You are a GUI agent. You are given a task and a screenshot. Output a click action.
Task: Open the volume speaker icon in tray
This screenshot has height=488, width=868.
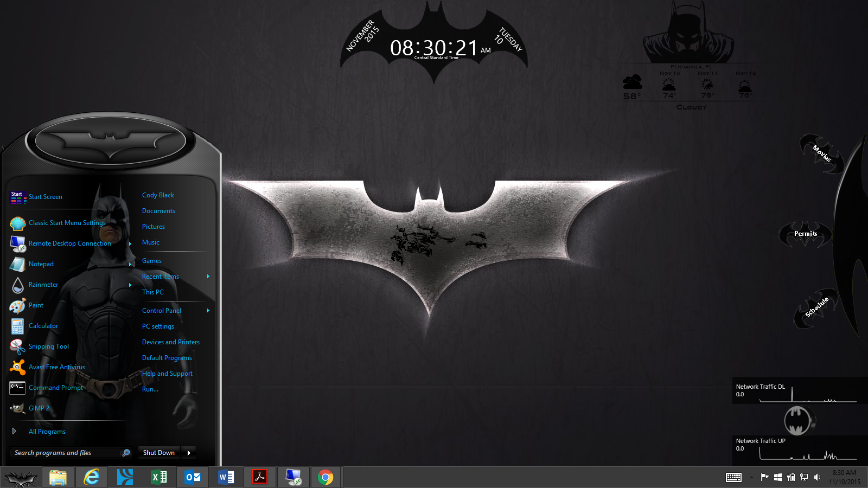pyautogui.click(x=818, y=477)
